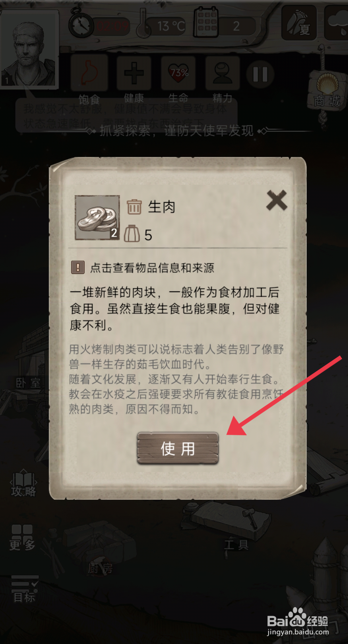This screenshot has height=644, width=348.
Task: Close the 生肉 item dialog
Action: (x=276, y=200)
